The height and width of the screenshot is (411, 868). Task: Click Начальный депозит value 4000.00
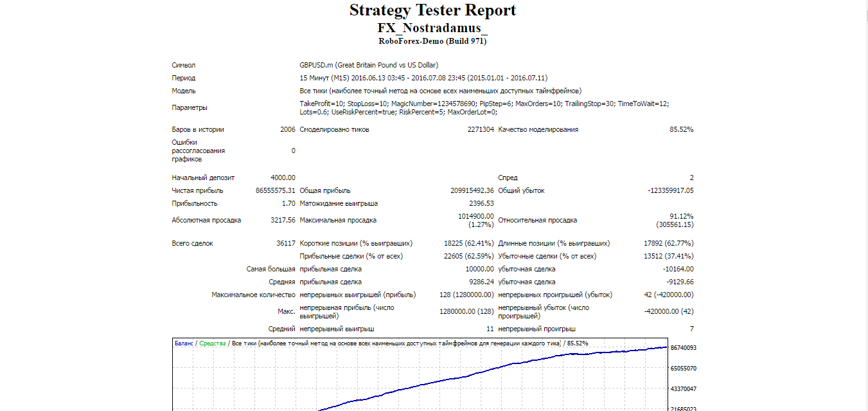pos(283,178)
